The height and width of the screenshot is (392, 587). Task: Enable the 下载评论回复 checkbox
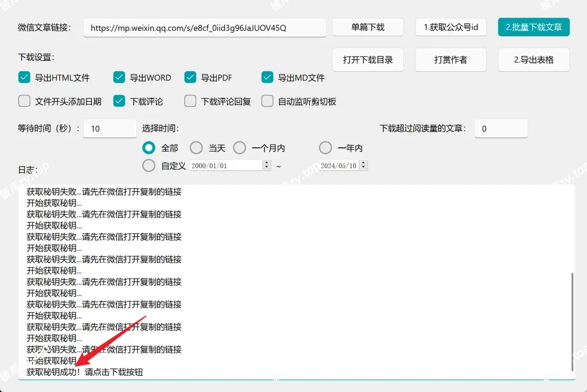pyautogui.click(x=190, y=101)
